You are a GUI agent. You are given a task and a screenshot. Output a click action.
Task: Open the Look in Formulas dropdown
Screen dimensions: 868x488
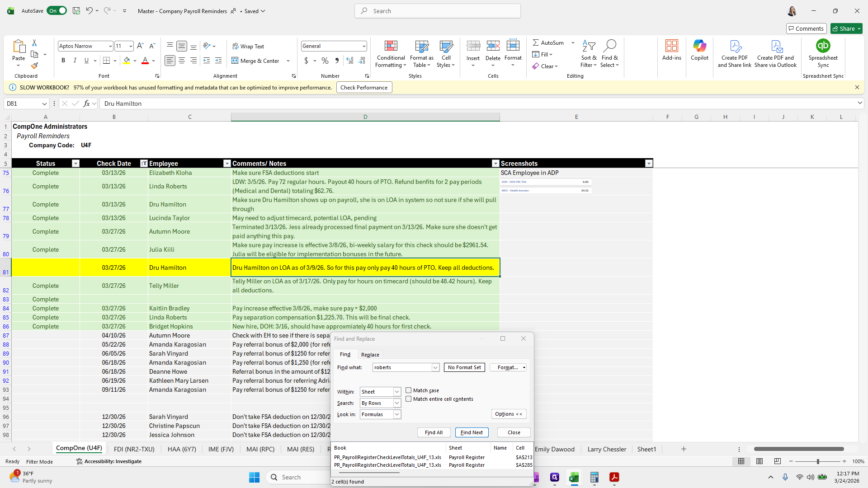pyautogui.click(x=396, y=414)
